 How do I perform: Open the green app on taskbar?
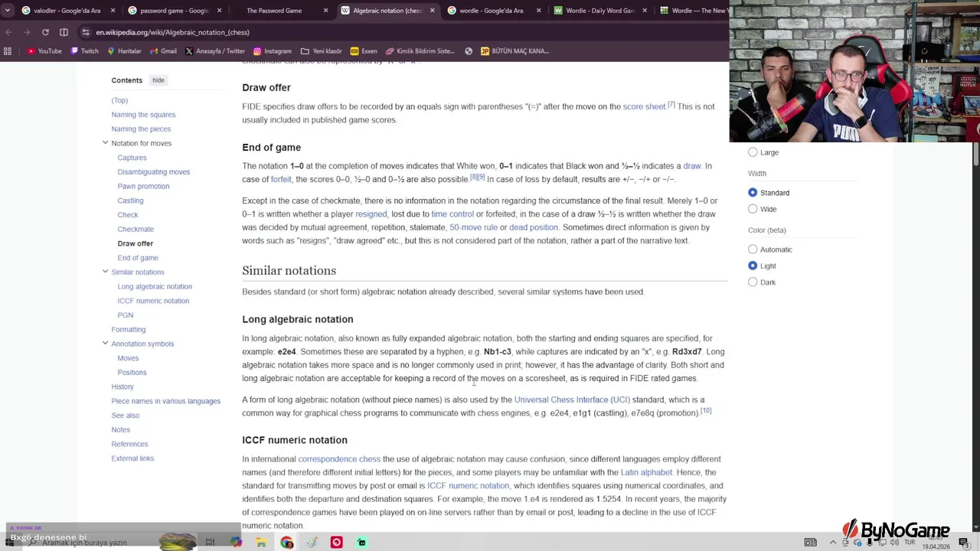pos(361,542)
